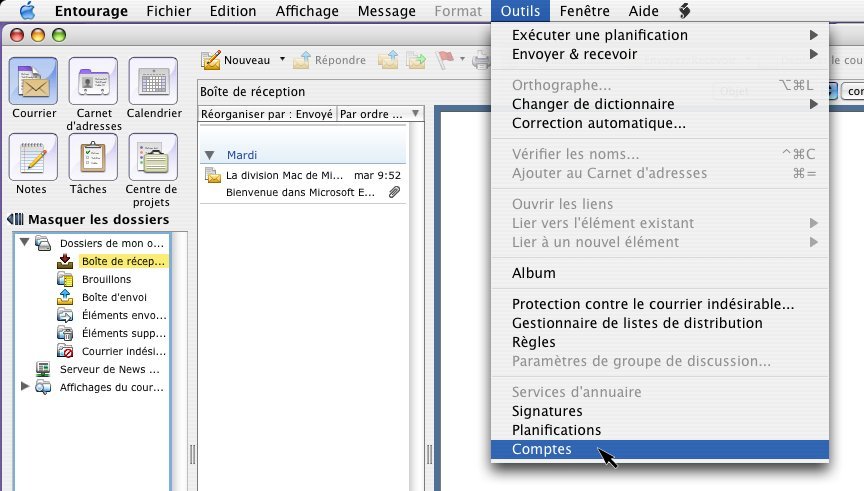Open the Edition menu
Viewport: 864px width, 491px height.
click(233, 11)
